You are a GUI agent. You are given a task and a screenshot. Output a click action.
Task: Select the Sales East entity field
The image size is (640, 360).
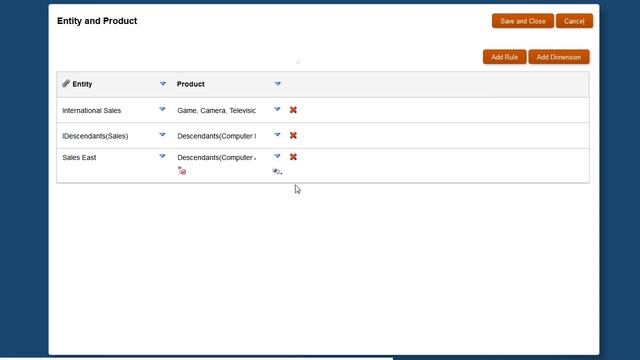(79, 158)
